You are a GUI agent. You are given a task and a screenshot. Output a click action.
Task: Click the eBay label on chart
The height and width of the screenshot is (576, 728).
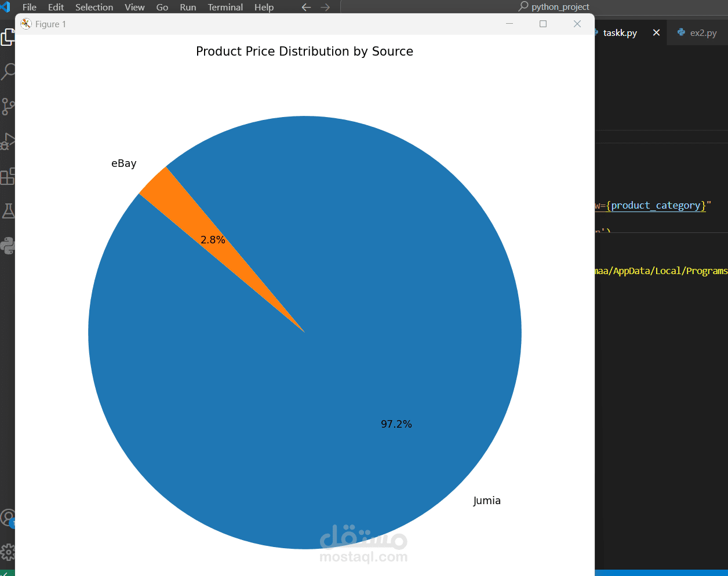(124, 163)
